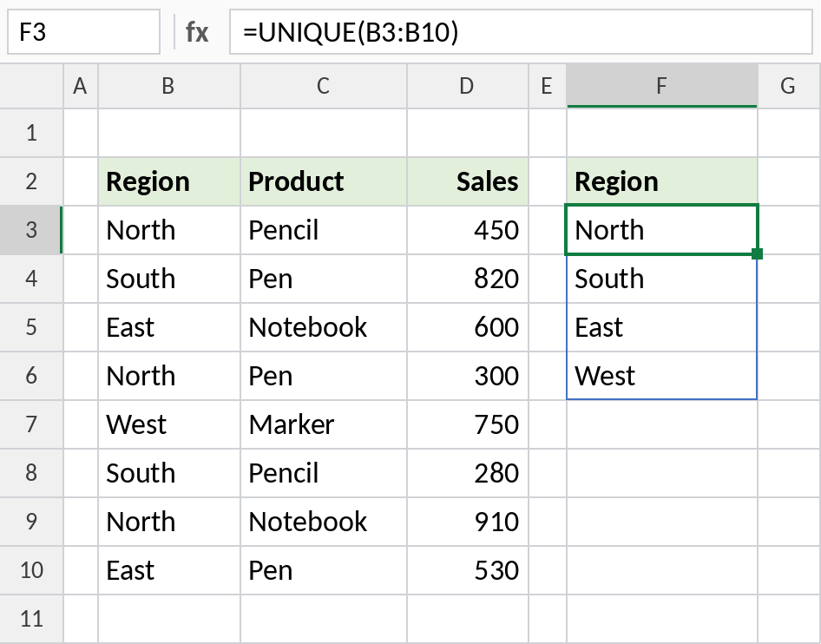The height and width of the screenshot is (644, 821).
Task: Select column F header
Action: [x=662, y=86]
